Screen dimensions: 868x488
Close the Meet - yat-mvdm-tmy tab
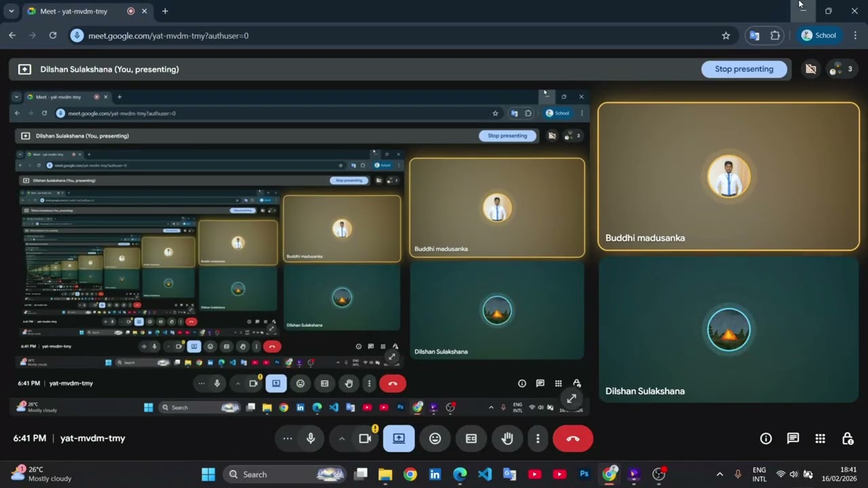point(144,12)
